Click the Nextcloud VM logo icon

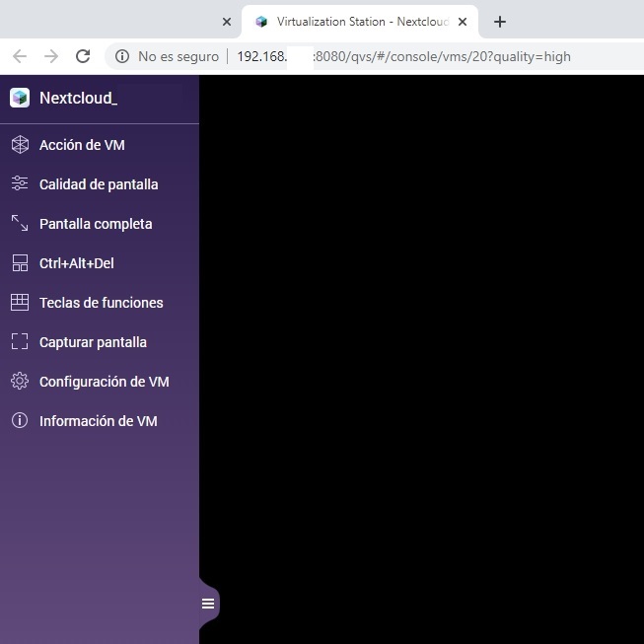20,98
